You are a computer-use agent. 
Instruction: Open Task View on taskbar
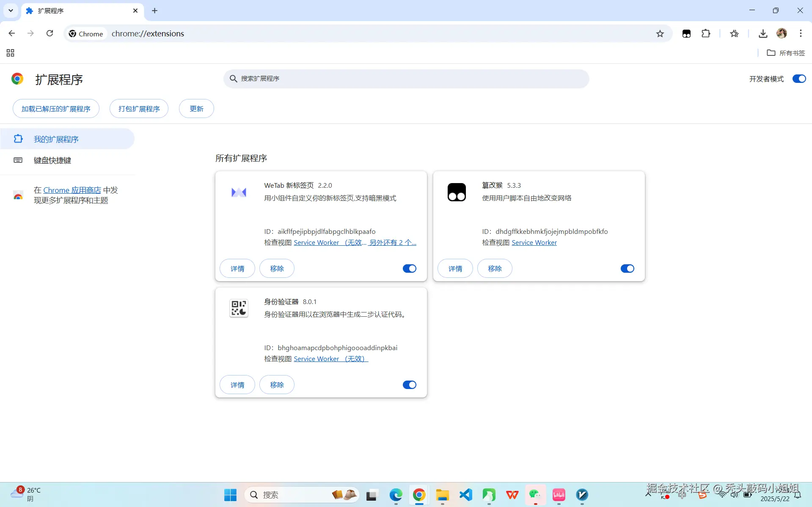(x=372, y=495)
